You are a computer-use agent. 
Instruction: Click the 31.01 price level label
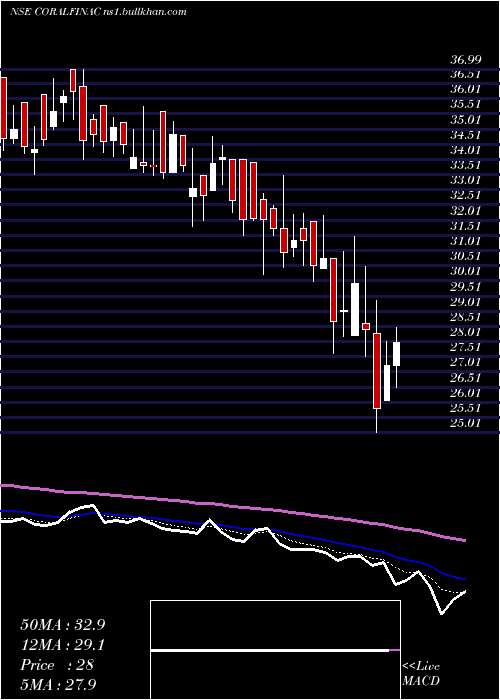[x=464, y=241]
